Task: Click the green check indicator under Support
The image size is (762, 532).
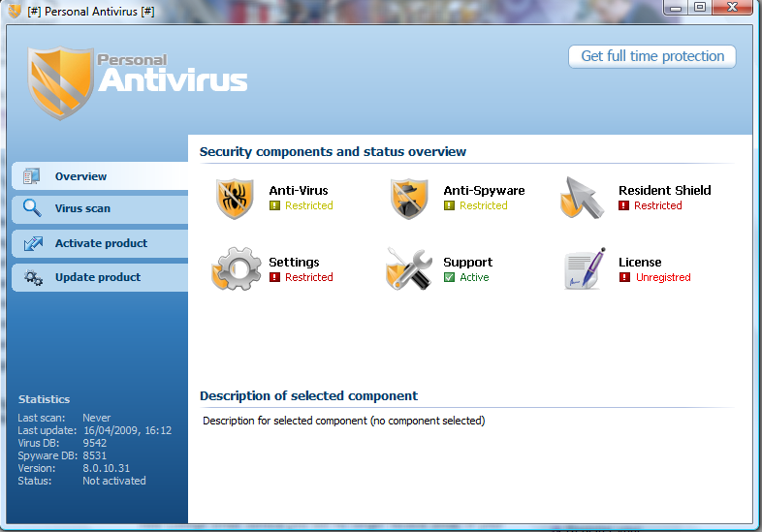Action: click(449, 277)
